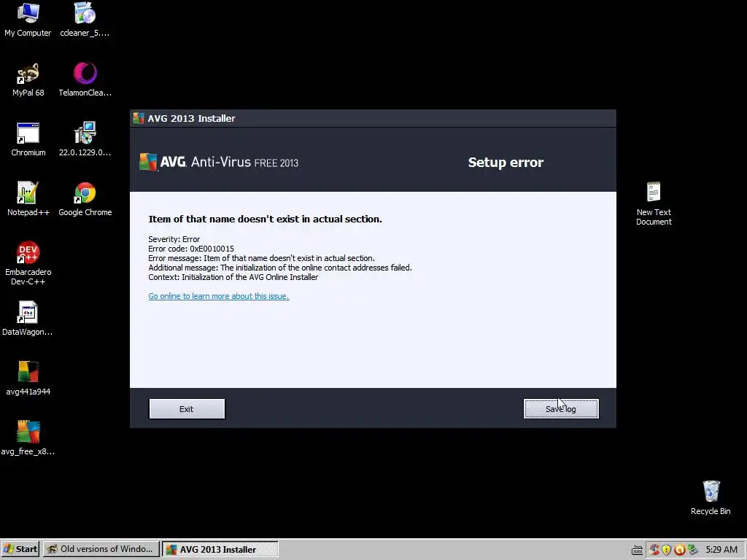The height and width of the screenshot is (560, 747).
Task: Click the bold 'Item of that name doesn't exist' heading
Action: pos(265,219)
